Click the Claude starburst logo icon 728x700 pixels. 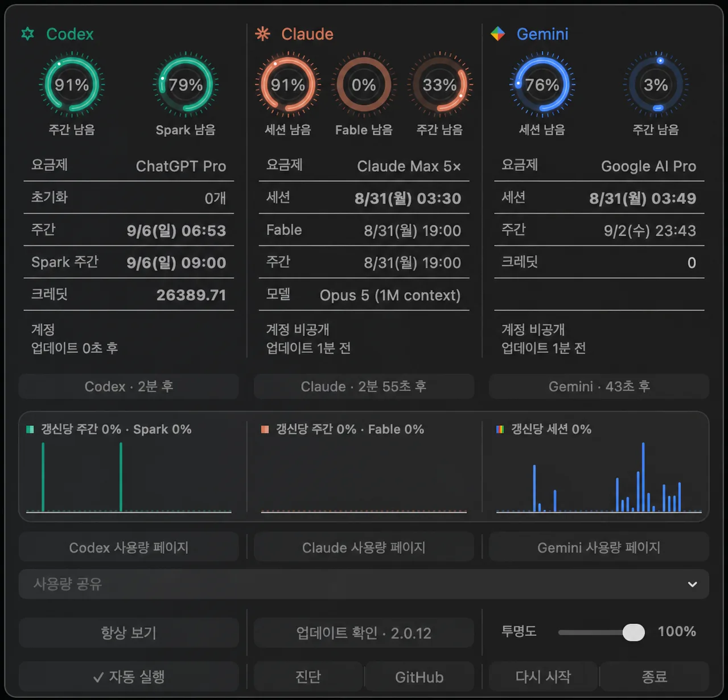point(262,34)
